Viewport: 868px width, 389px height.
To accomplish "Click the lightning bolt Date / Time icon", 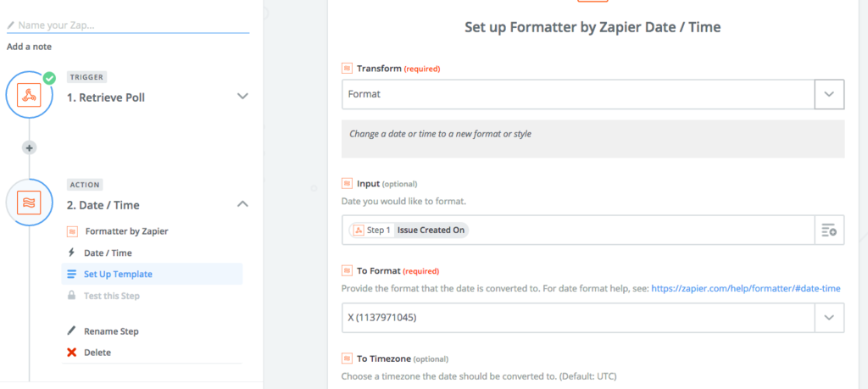I will pos(71,253).
